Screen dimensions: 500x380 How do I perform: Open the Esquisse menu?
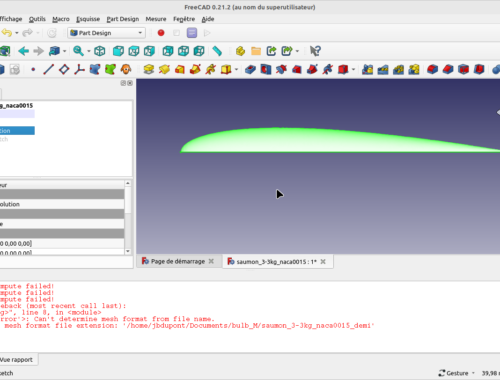click(x=88, y=19)
